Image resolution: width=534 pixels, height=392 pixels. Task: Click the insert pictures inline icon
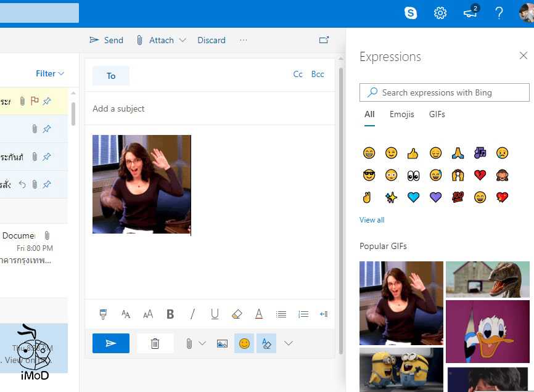[222, 343]
